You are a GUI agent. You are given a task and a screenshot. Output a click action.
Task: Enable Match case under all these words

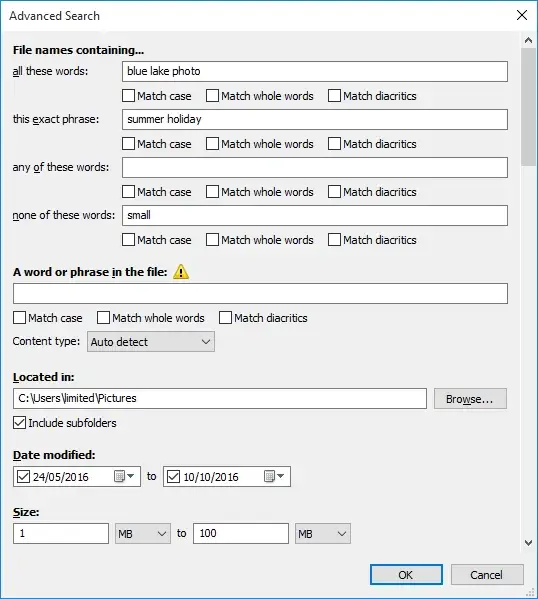point(128,96)
